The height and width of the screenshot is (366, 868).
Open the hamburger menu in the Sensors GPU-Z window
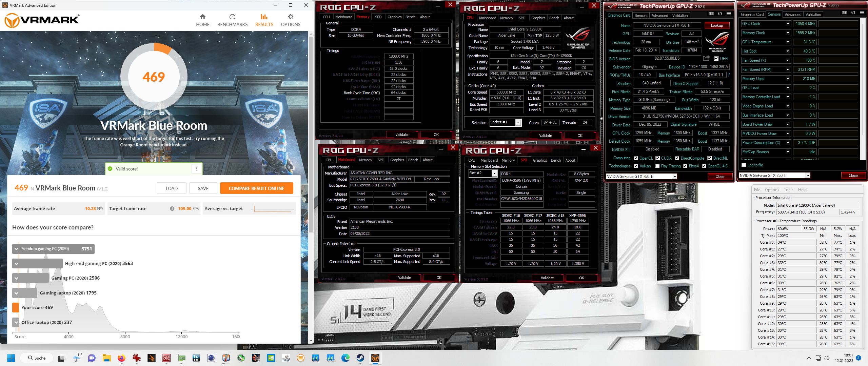(862, 13)
